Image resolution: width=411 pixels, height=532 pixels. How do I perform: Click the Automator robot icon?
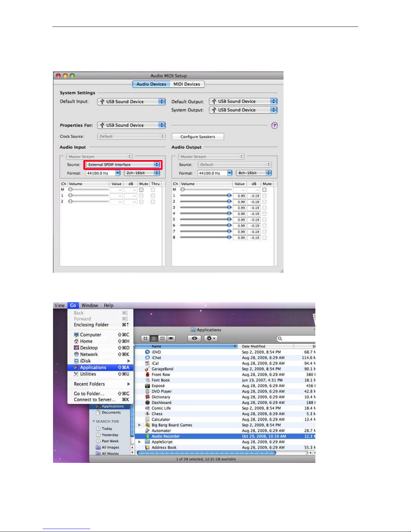pyautogui.click(x=147, y=431)
